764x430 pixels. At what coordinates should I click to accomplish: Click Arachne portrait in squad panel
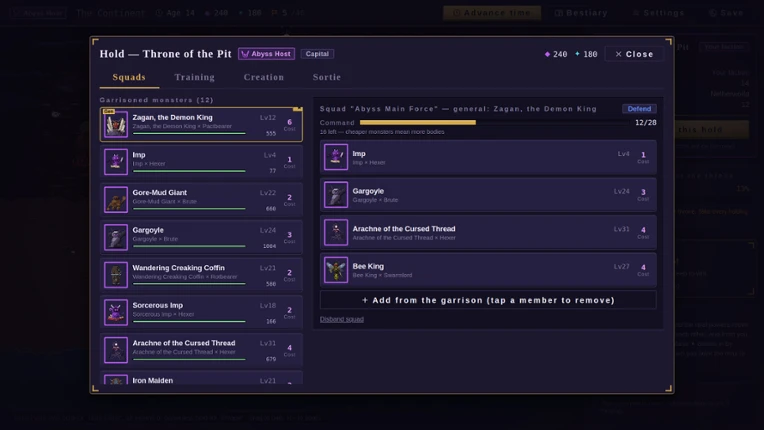336,232
